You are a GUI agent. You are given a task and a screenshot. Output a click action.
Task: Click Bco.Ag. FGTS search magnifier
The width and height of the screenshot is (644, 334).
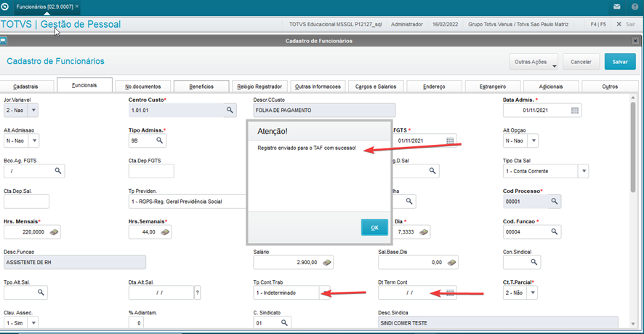[x=58, y=171]
